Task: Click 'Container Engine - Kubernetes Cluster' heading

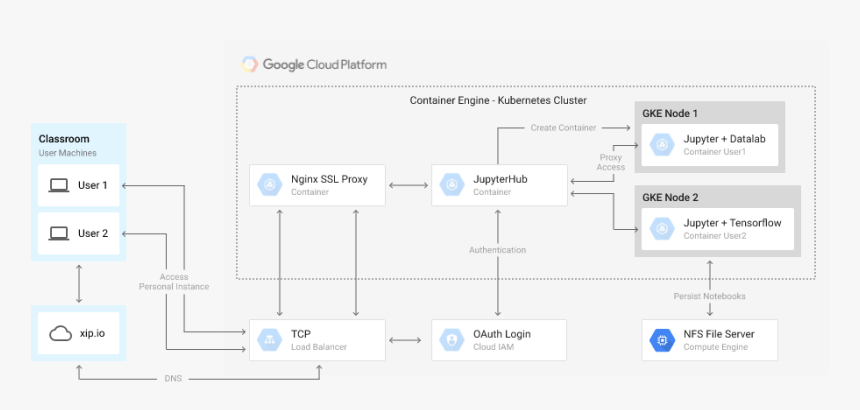Action: tap(498, 100)
